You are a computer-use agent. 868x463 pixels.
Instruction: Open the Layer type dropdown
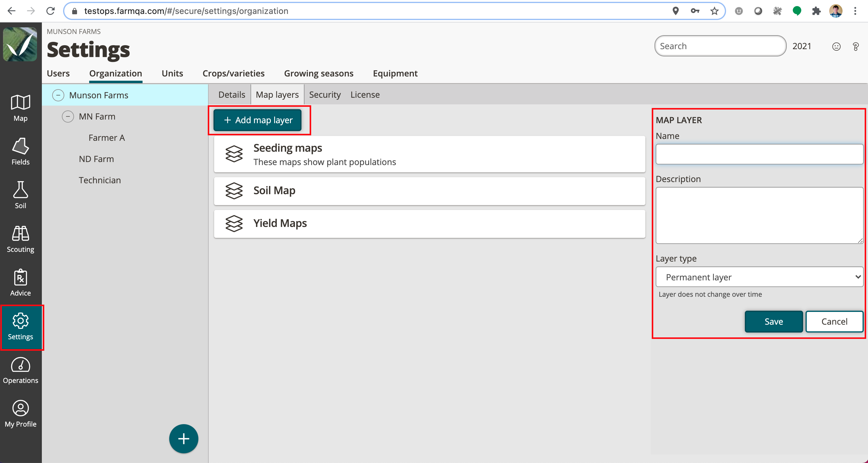pos(759,277)
